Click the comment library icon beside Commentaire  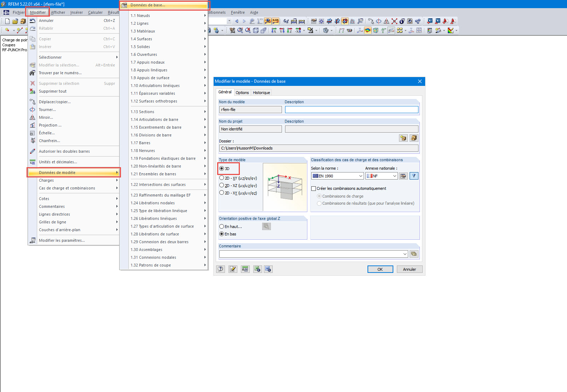414,254
